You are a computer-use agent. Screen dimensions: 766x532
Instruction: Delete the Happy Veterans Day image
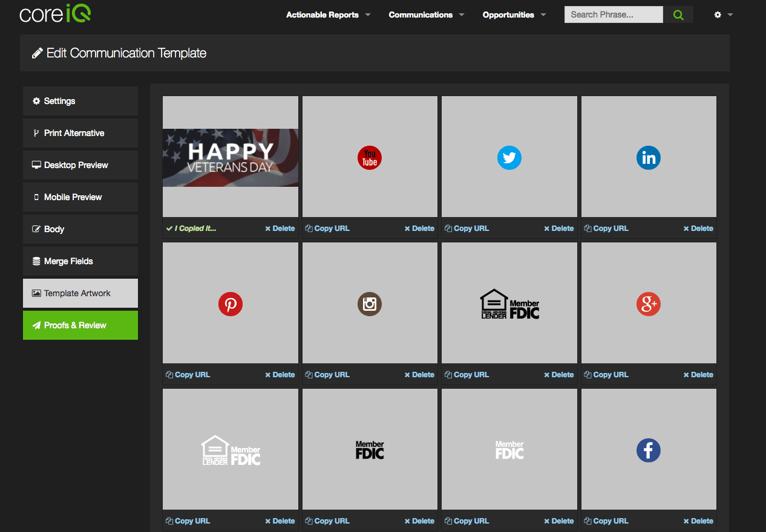[280, 229]
